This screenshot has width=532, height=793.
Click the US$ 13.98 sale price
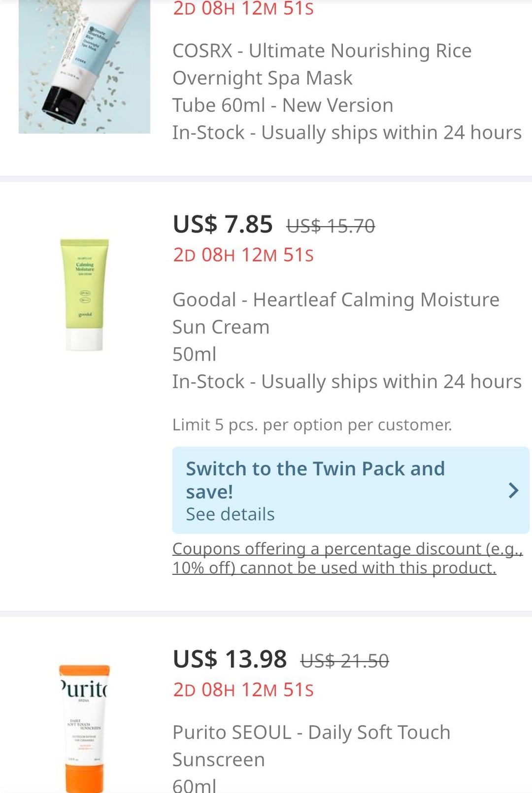point(230,659)
